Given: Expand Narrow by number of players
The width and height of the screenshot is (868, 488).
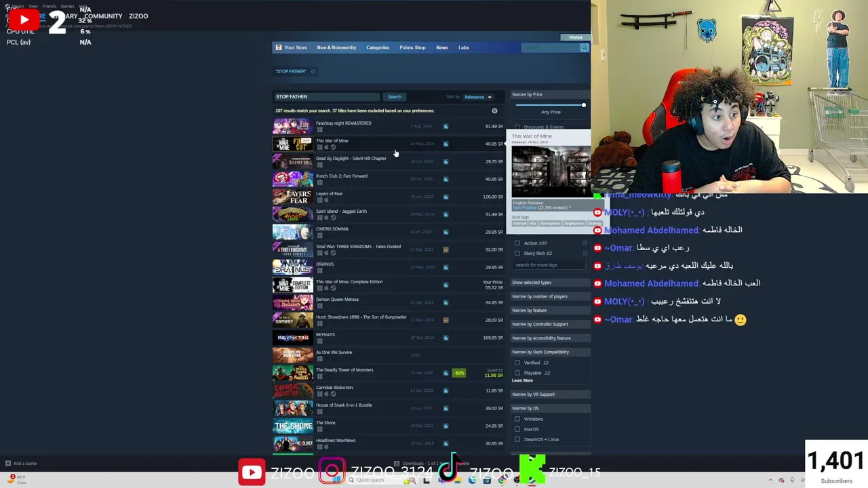Looking at the screenshot, I should point(551,296).
